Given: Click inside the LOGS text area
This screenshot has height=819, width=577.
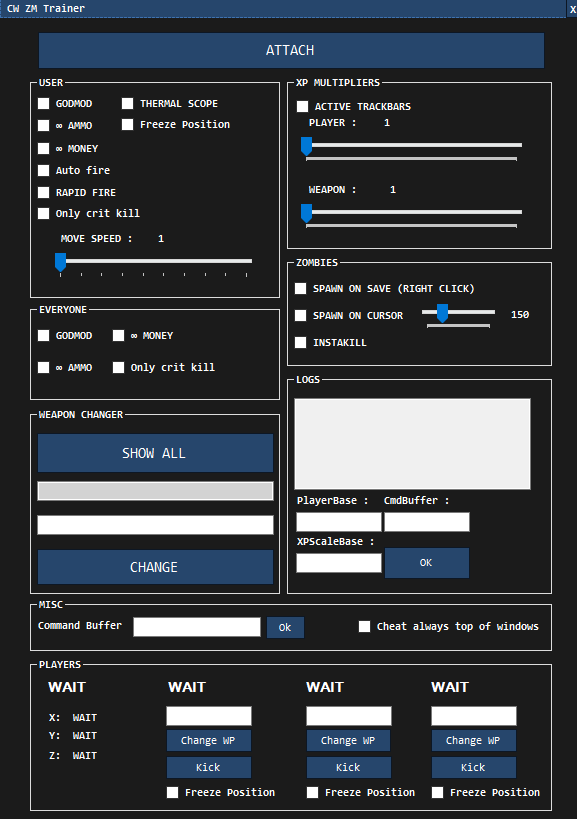Looking at the screenshot, I should coord(413,444).
